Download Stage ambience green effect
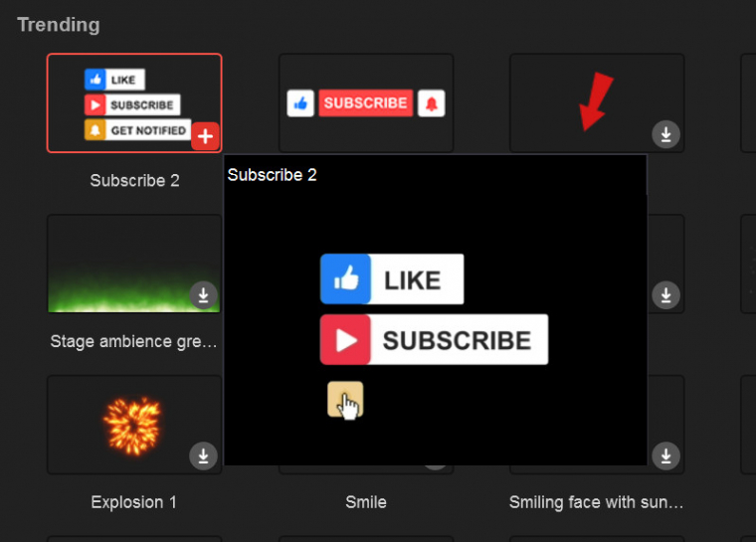 point(204,295)
